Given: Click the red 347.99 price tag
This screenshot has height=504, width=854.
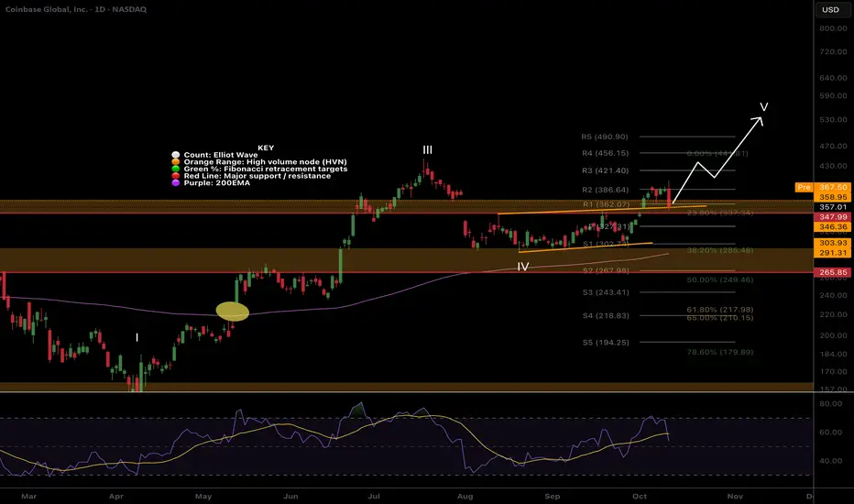Looking at the screenshot, I should 833,217.
